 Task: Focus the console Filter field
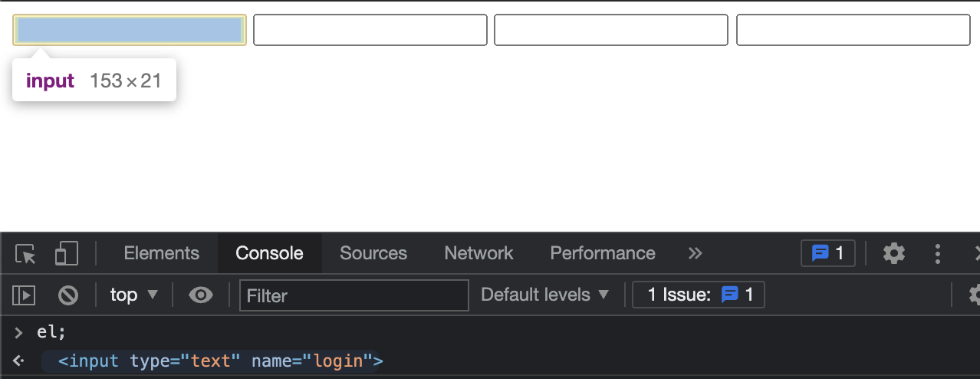[x=354, y=295]
